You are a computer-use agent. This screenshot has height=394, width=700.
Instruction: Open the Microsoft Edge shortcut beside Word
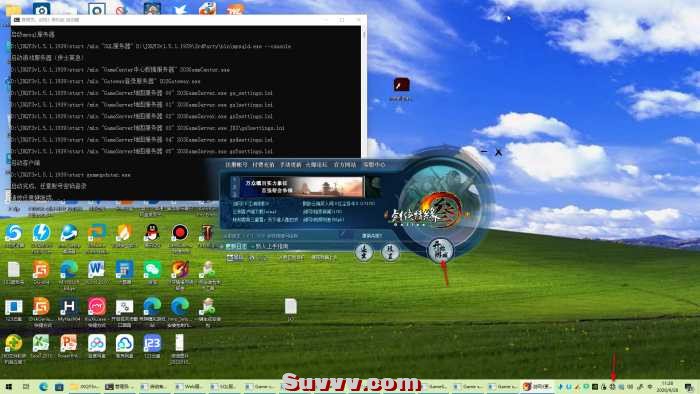tap(69, 270)
